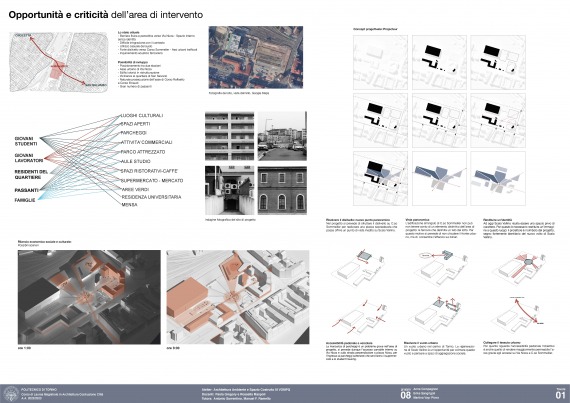This screenshot has height=403, width=570.
Task: Click the aerial satellite photograph of the site
Action: (256, 57)
